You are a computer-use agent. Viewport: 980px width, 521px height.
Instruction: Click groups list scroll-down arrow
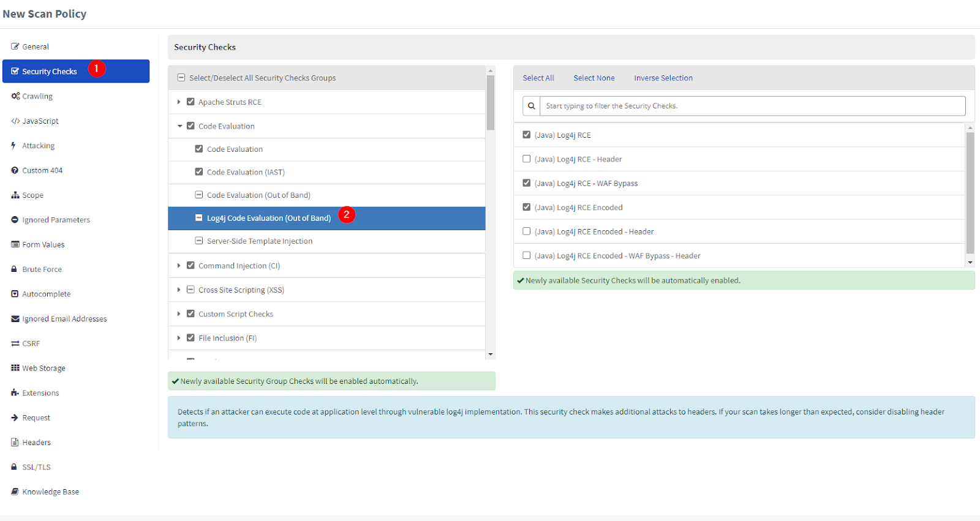491,354
